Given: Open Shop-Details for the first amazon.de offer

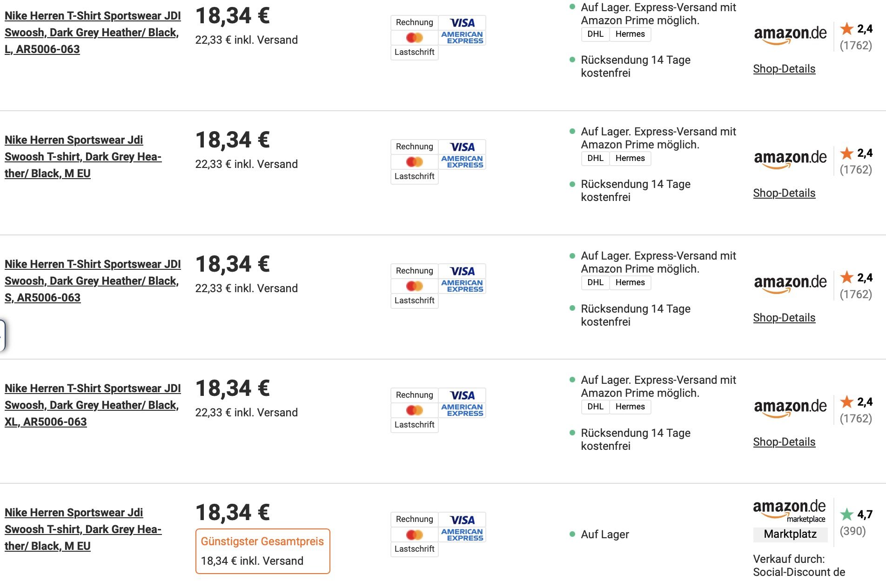Looking at the screenshot, I should [x=784, y=69].
